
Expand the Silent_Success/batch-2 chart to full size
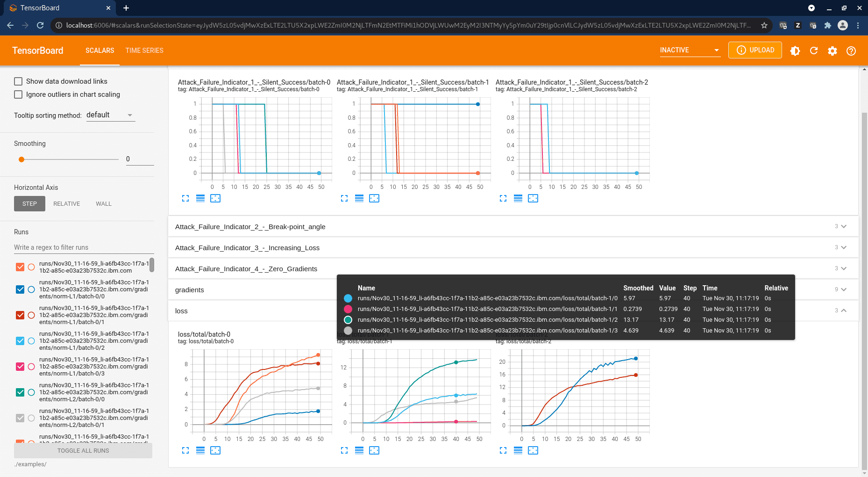[503, 198]
